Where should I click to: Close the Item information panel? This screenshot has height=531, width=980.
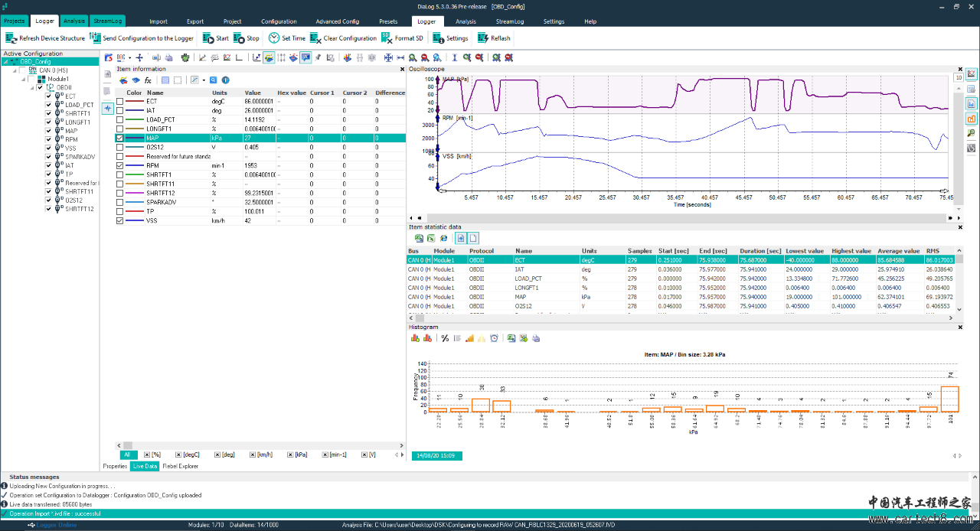point(402,69)
